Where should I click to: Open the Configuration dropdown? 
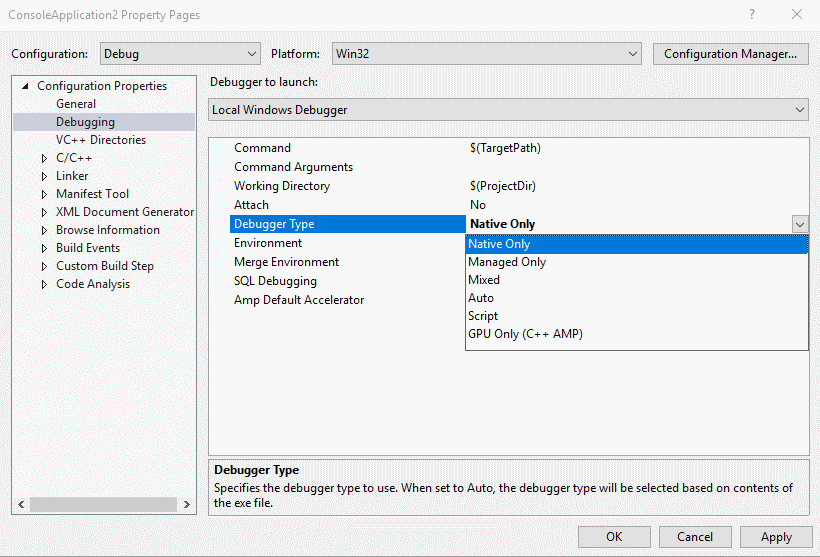[x=179, y=54]
